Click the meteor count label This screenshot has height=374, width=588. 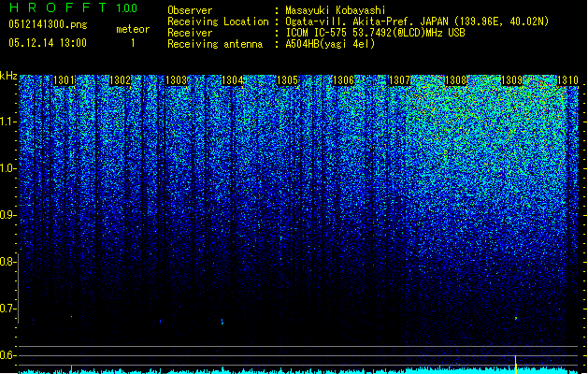pyautogui.click(x=133, y=29)
